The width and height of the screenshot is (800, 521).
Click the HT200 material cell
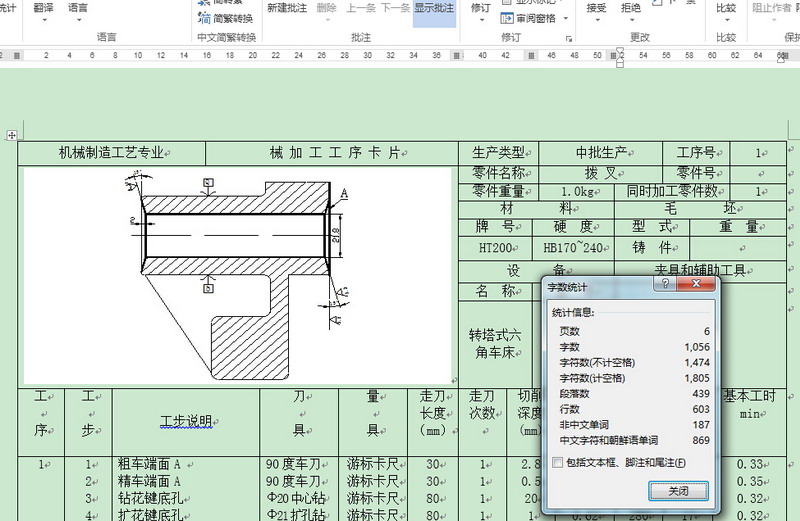coord(495,247)
